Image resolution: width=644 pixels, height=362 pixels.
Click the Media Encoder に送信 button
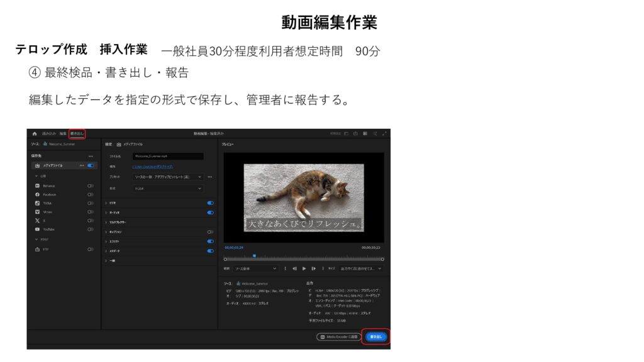[339, 337]
